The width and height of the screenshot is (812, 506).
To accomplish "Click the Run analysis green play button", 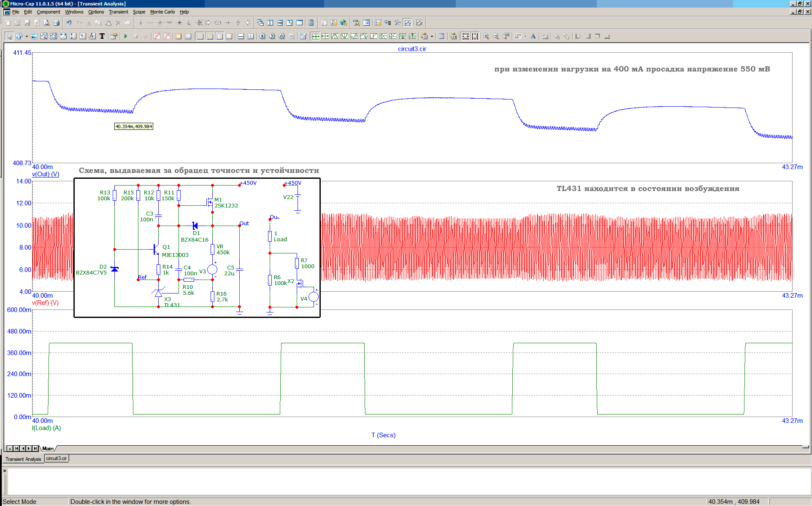I will [x=126, y=36].
